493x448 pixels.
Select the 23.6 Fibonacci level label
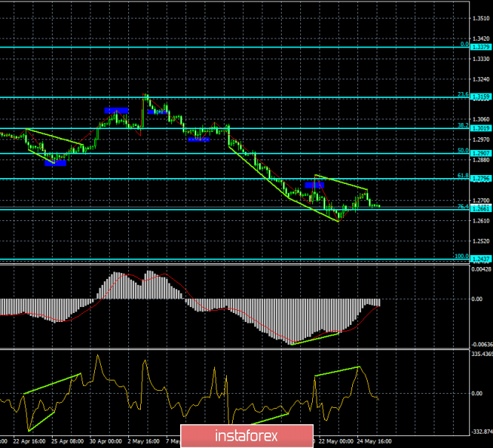click(x=463, y=94)
